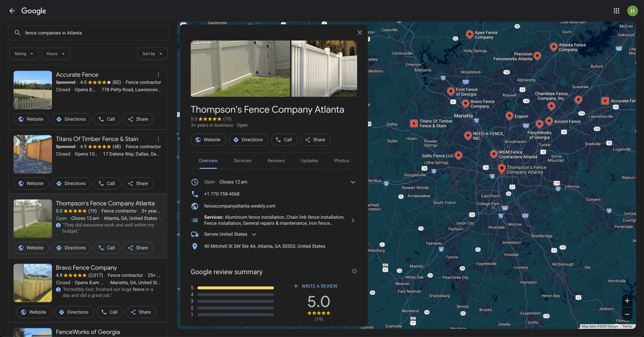This screenshot has width=644, height=337.
Task: Click the fence companies in Atlanta search field
Action: click(89, 33)
